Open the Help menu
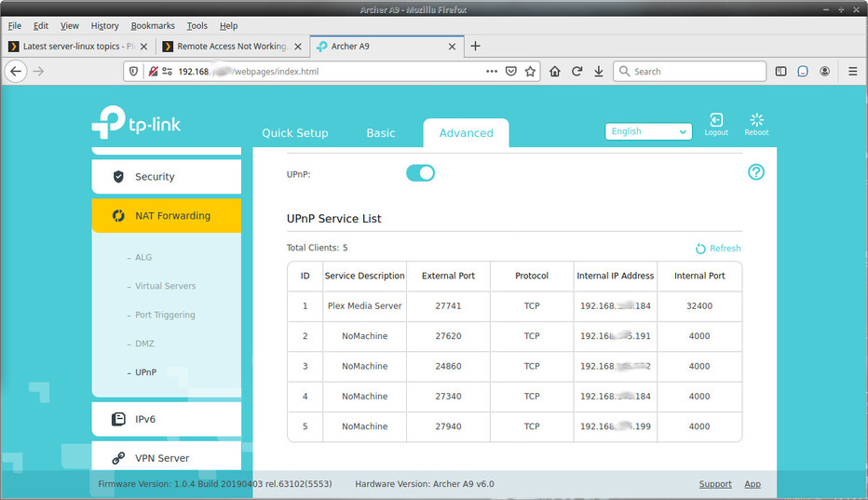 pos(228,25)
